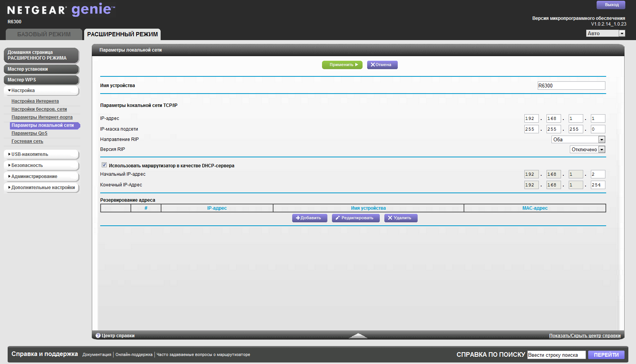Click the starting IP last octet field 2
Screen dimensions: 636x364
pos(598,174)
